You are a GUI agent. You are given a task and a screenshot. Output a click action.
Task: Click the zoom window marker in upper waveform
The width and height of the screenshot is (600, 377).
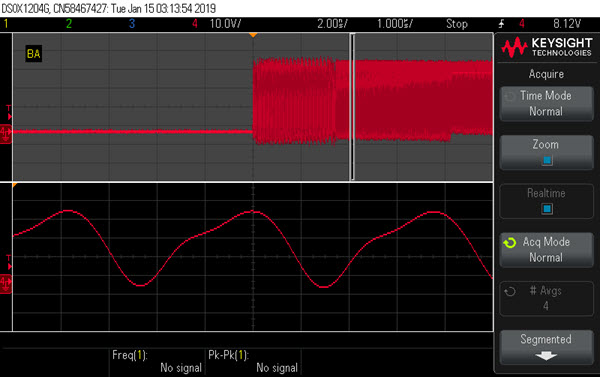click(352, 106)
